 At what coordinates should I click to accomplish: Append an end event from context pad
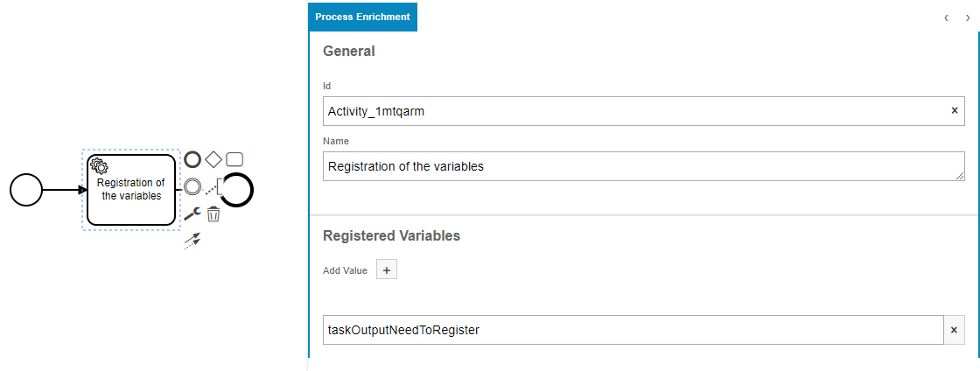192,160
